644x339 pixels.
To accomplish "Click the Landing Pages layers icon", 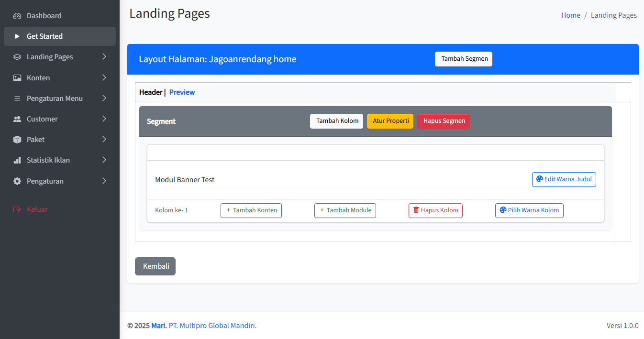I will [17, 57].
